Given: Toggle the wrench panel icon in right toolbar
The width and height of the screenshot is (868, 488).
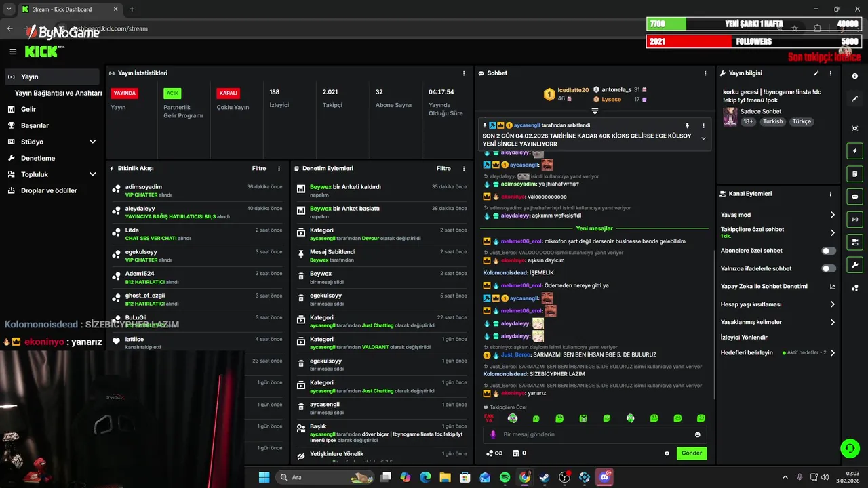Looking at the screenshot, I should pyautogui.click(x=854, y=264).
